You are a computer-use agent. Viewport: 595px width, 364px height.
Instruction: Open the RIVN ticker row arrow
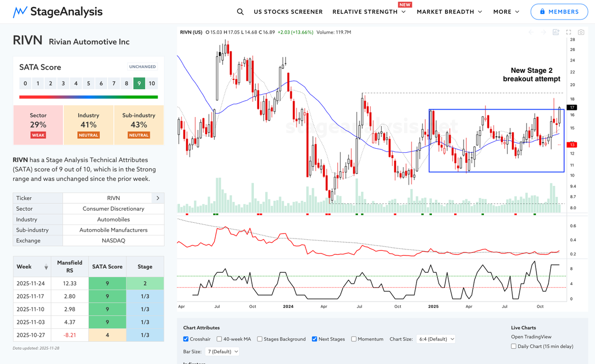pyautogui.click(x=158, y=198)
